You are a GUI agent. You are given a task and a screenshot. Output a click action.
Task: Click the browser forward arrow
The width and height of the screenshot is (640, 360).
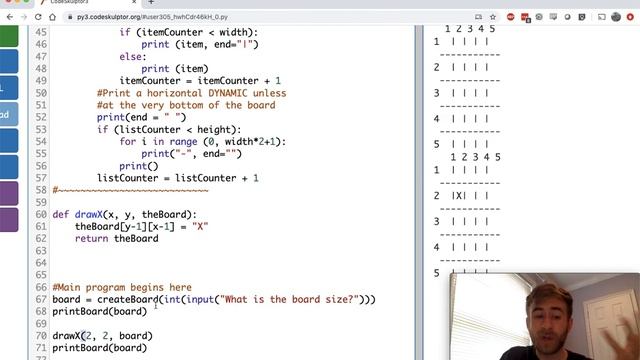coord(24,17)
